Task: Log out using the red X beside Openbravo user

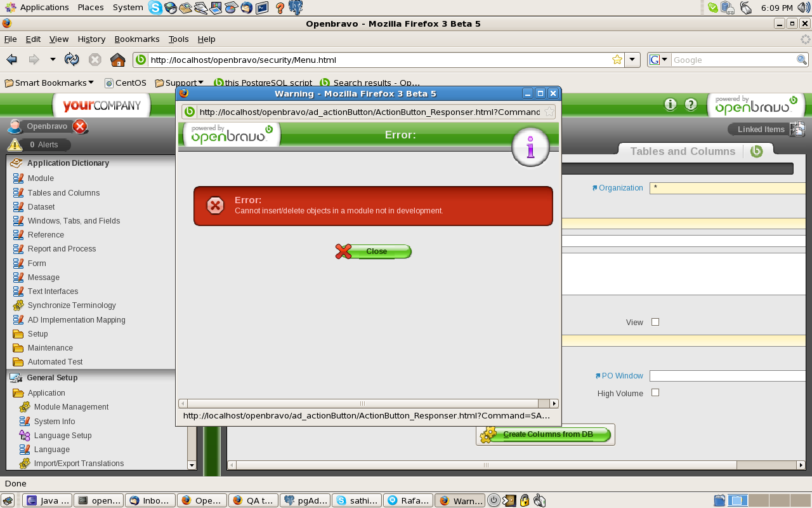Action: [80, 126]
